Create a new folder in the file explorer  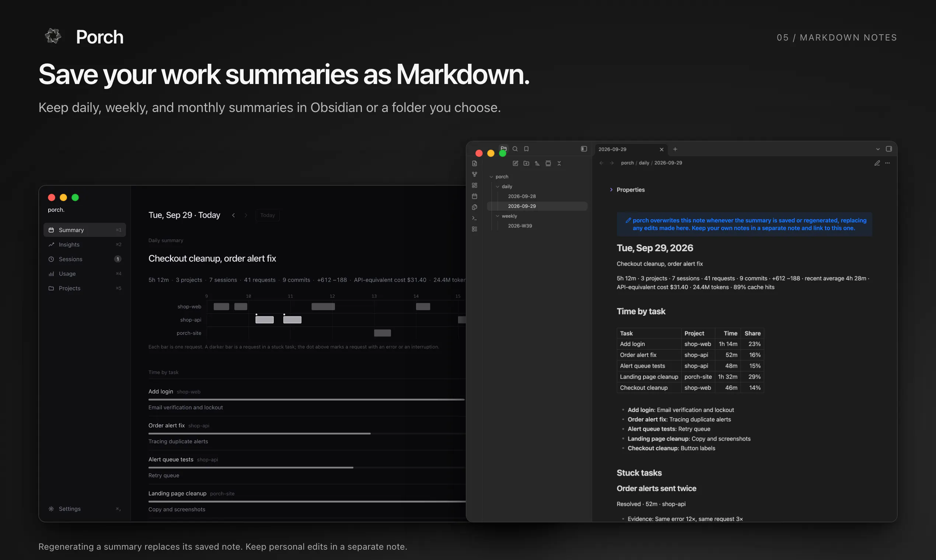[526, 164]
